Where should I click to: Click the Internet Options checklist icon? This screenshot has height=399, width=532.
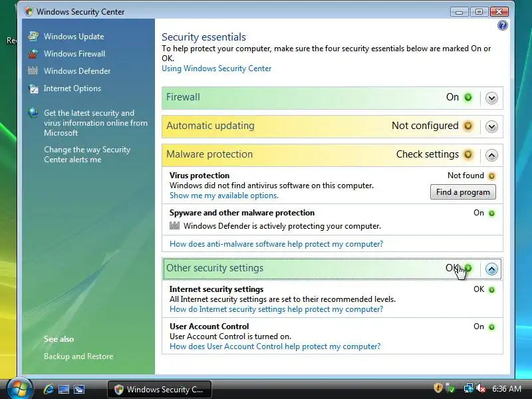pos(33,88)
